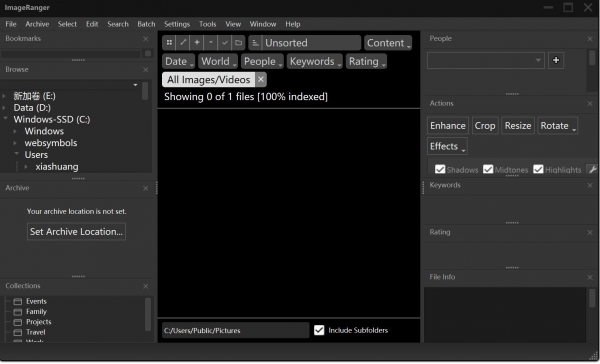Close the Archive panel
Screen dimensions: 600x364
click(145, 188)
